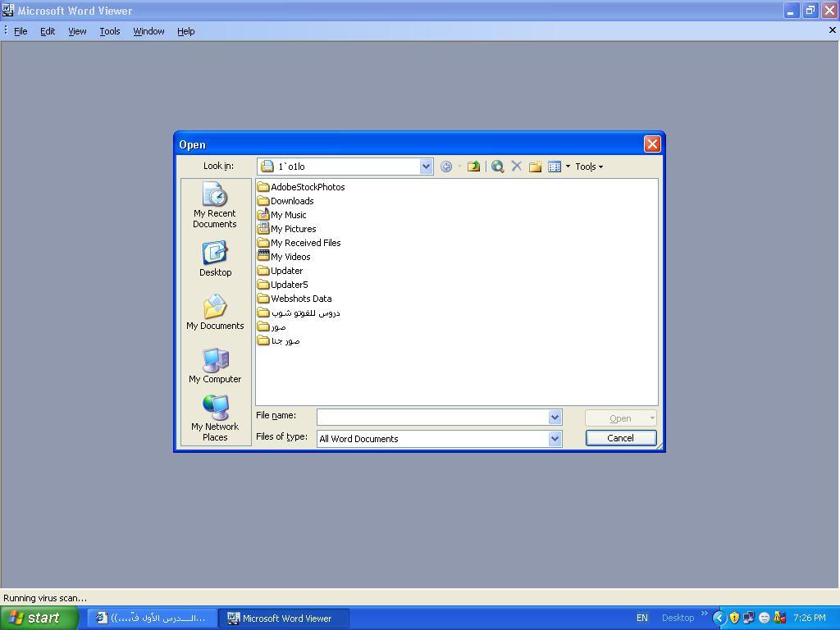Select the Webshots Data folder icon
The width and height of the screenshot is (840, 630).
point(262,298)
